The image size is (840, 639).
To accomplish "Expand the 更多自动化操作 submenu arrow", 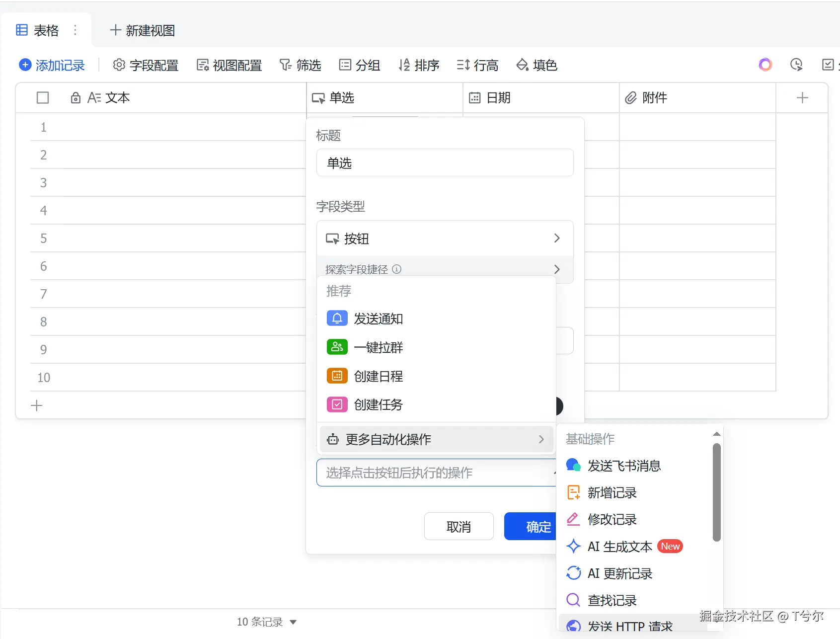I will pos(541,439).
